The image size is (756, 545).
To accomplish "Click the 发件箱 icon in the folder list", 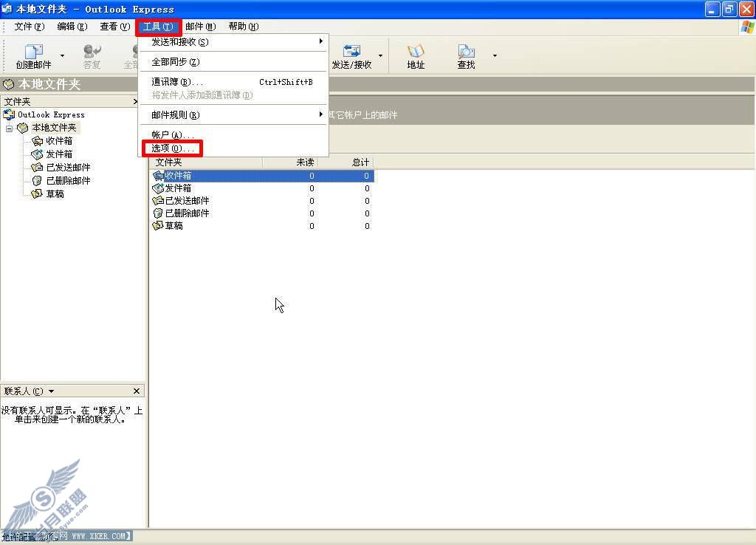I will coord(158,188).
